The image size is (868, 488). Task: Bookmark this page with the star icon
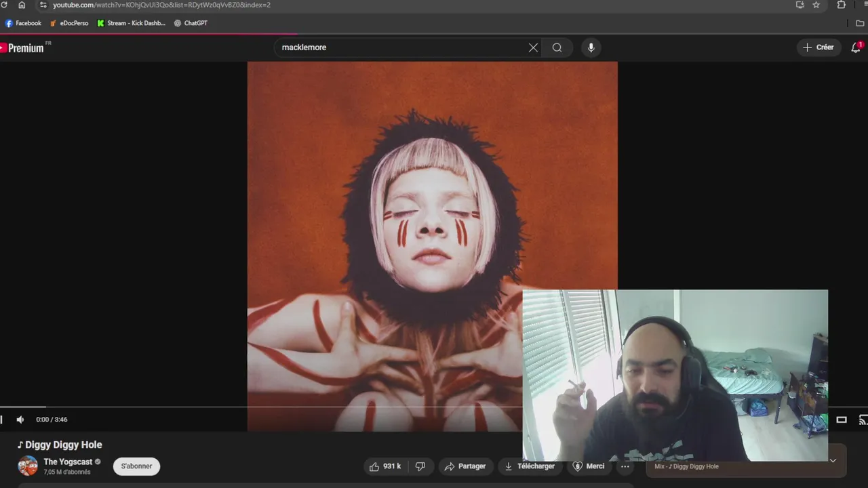(x=816, y=5)
